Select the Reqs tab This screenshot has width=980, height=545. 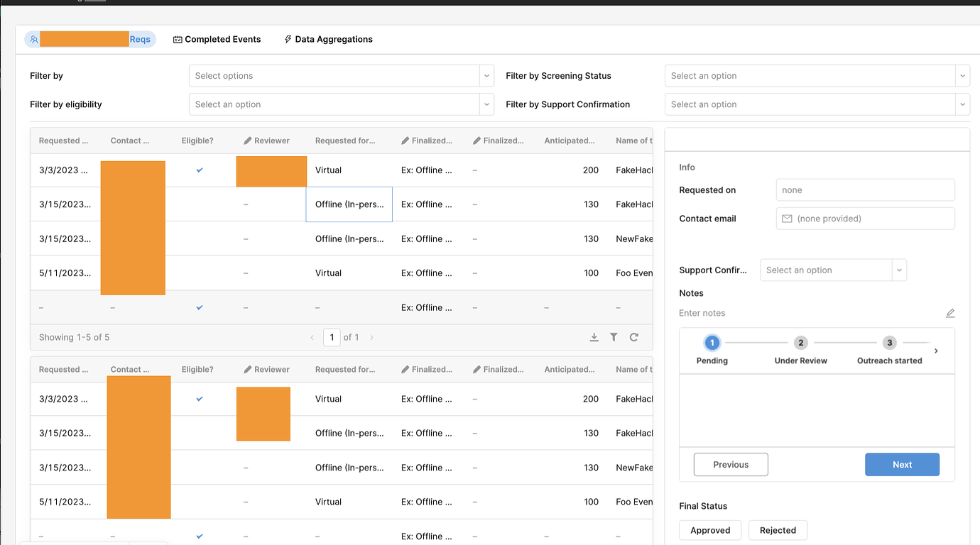(x=90, y=39)
